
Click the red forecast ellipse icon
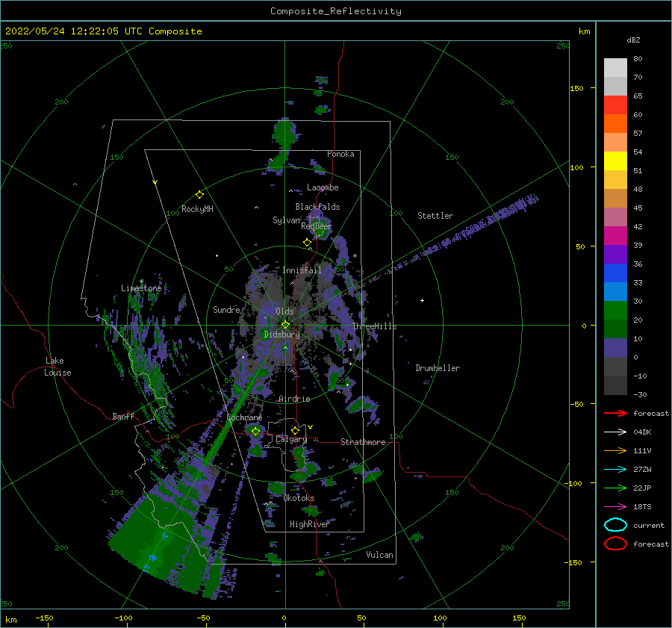[615, 544]
